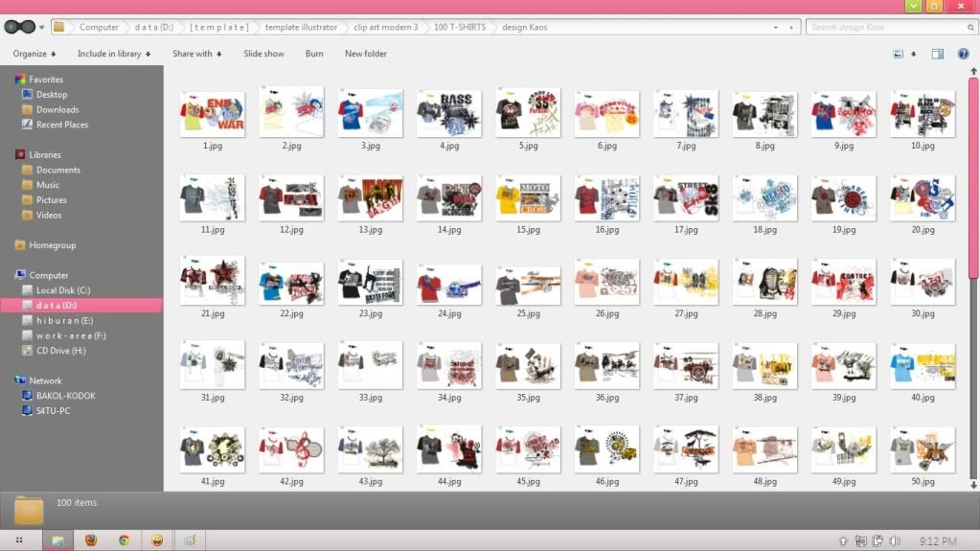
Task: Open S4TU-PC network computer
Action: pyautogui.click(x=53, y=410)
